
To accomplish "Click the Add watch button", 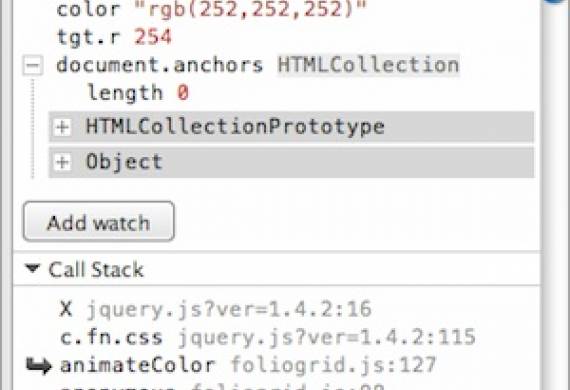I will point(99,221).
